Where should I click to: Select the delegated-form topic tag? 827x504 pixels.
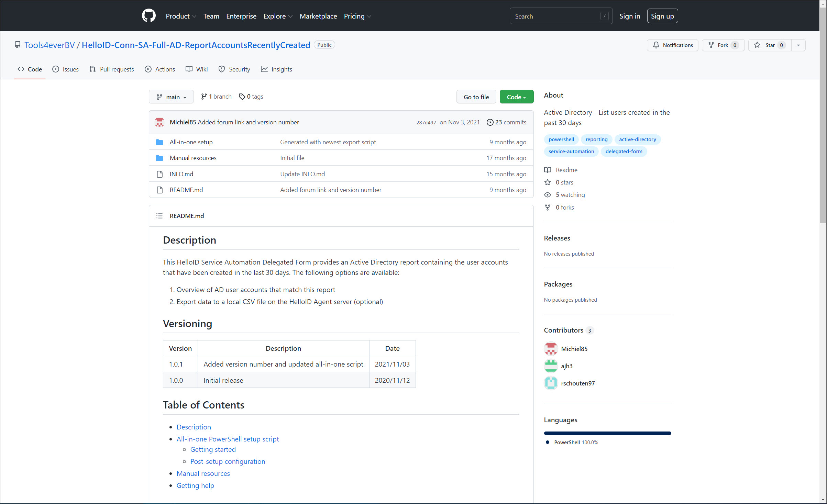[x=624, y=151]
